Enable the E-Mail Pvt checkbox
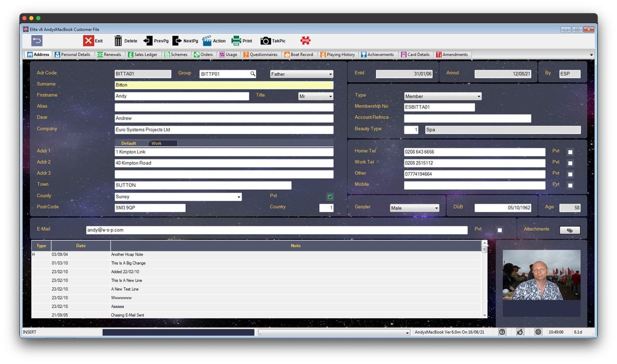This screenshot has width=617, height=364. [x=500, y=231]
